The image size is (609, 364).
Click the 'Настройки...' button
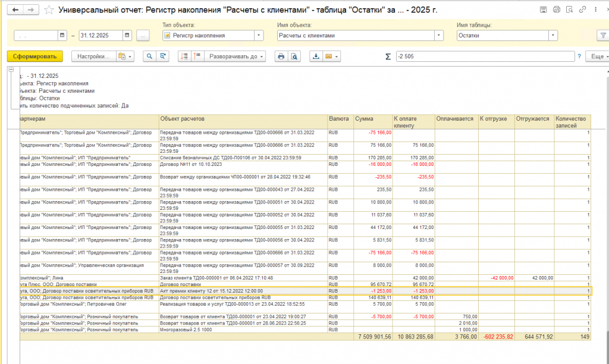(x=93, y=56)
